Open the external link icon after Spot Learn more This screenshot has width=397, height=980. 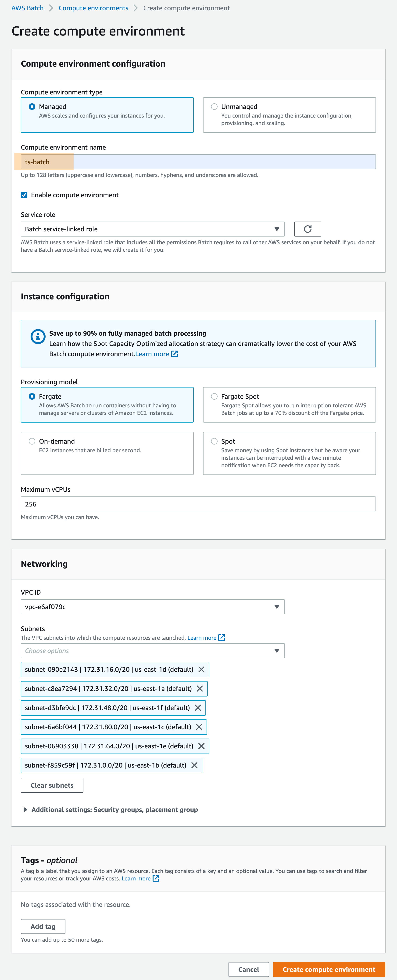click(x=175, y=354)
